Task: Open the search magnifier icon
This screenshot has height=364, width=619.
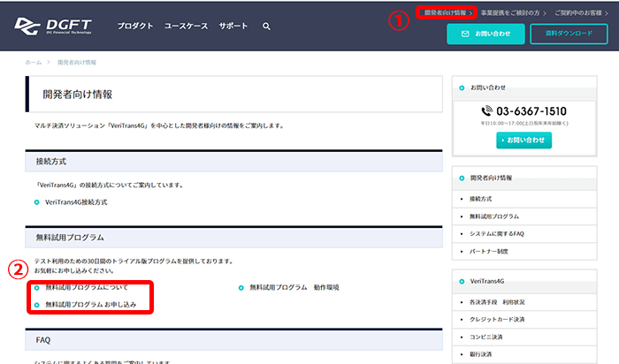Action: [x=266, y=27]
